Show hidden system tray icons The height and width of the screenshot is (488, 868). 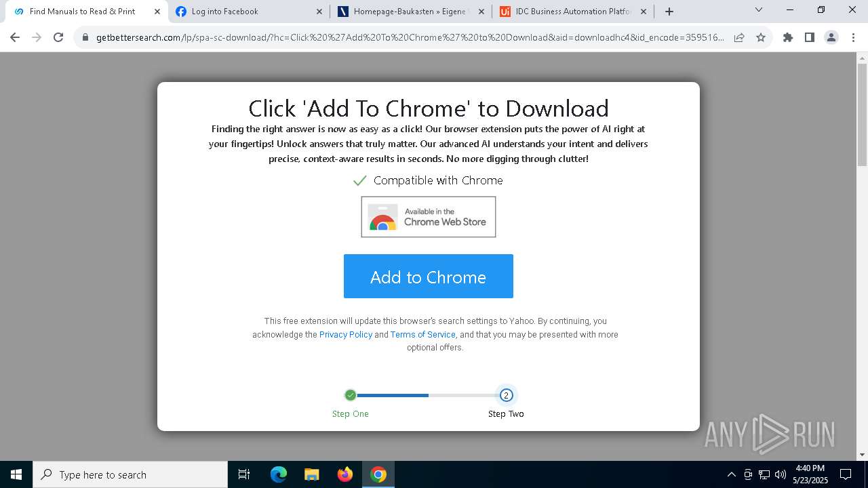tap(731, 474)
